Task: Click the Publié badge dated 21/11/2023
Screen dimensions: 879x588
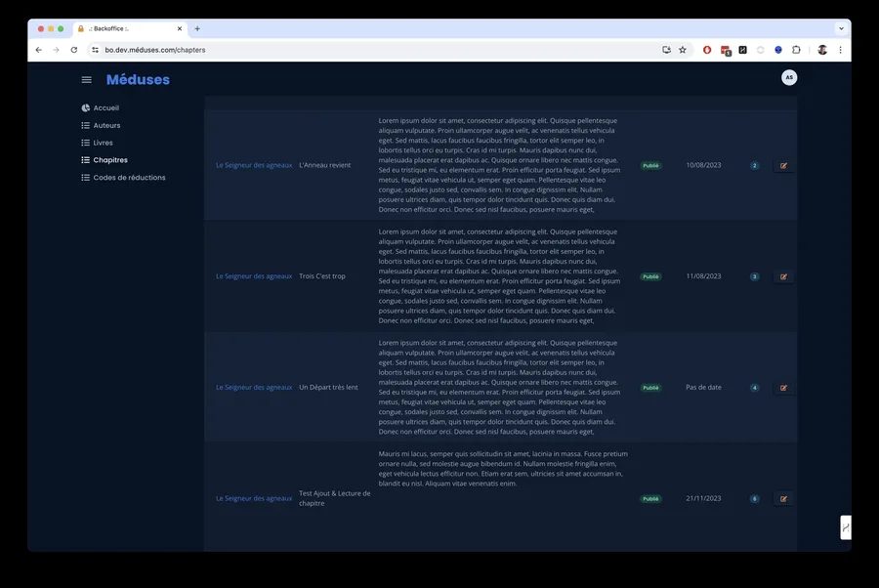Action: tap(650, 498)
